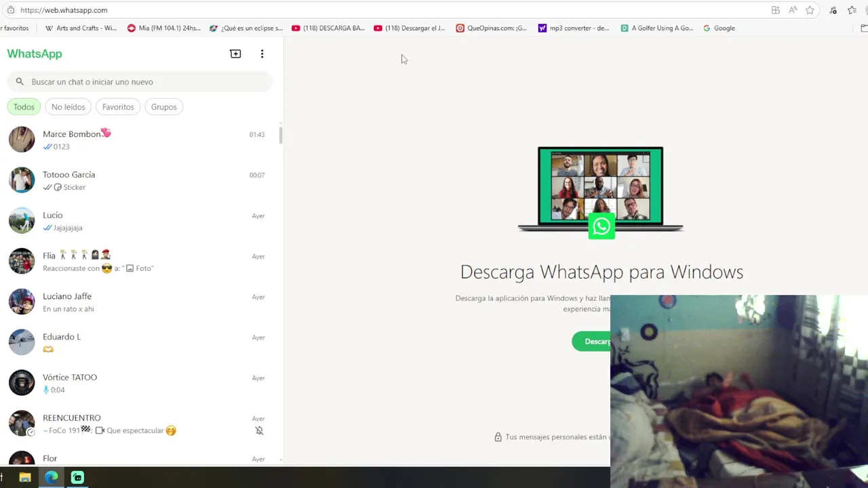The width and height of the screenshot is (868, 488).
Task: Open the bookmarks folder icon at far right
Action: pyautogui.click(x=864, y=28)
